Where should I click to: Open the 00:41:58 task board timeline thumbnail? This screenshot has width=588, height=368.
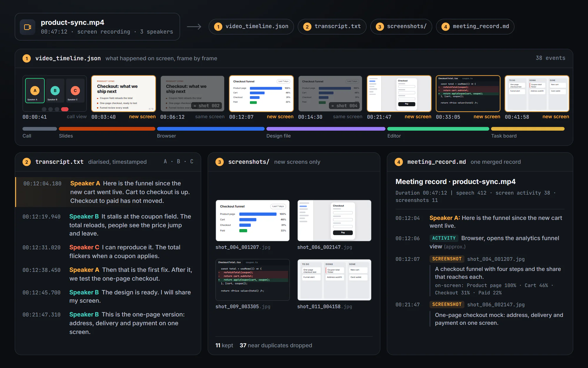click(537, 94)
